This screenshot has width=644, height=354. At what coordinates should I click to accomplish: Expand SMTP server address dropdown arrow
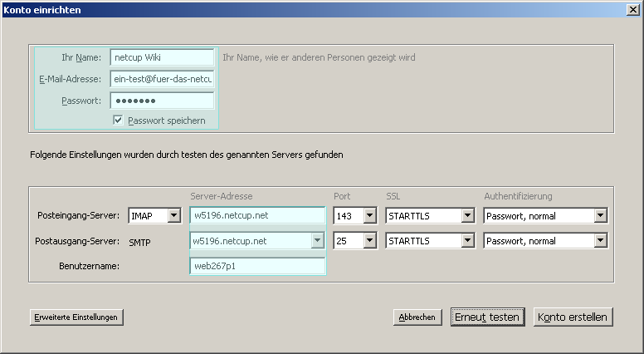316,241
